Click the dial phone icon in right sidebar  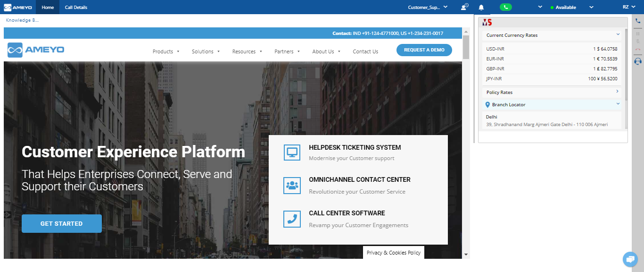tap(638, 21)
